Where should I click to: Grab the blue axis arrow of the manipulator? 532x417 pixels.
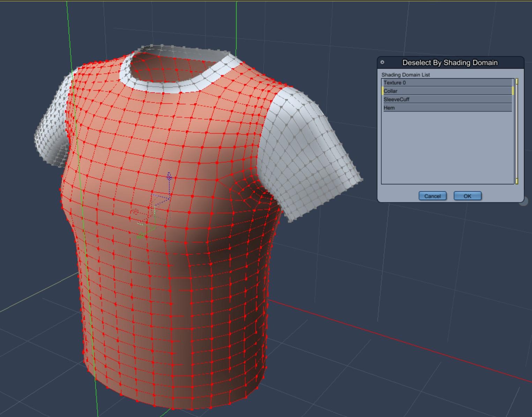point(169,177)
